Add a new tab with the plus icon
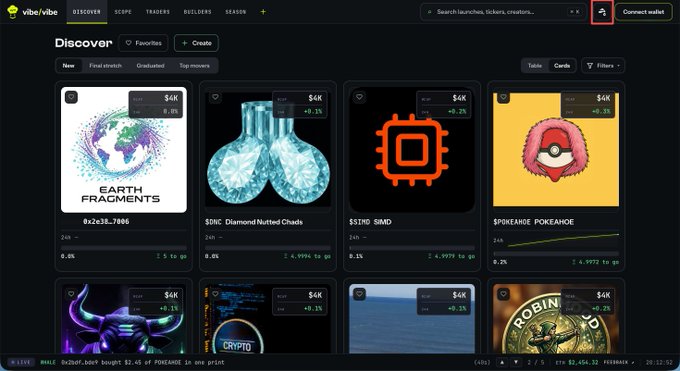This screenshot has height=371, width=680. (x=263, y=12)
